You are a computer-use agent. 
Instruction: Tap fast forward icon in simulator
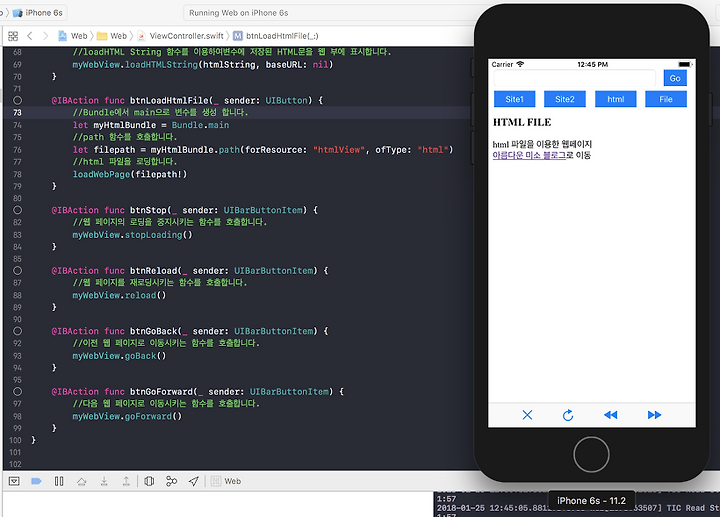coord(654,415)
